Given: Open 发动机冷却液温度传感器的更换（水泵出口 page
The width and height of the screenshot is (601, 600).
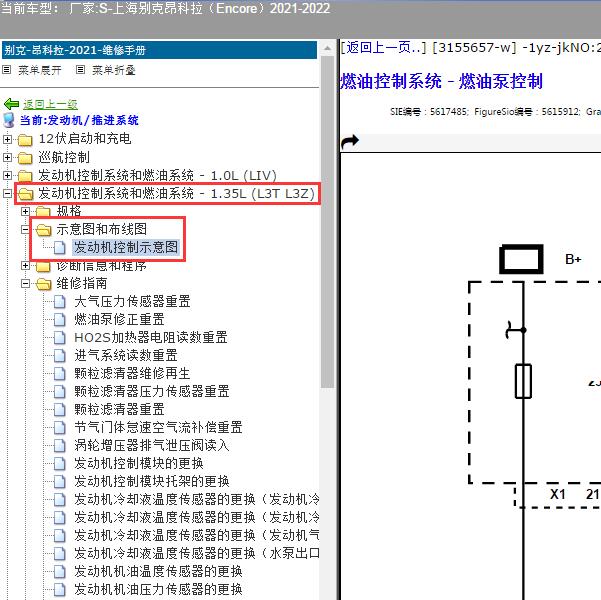Looking at the screenshot, I should tap(197, 554).
